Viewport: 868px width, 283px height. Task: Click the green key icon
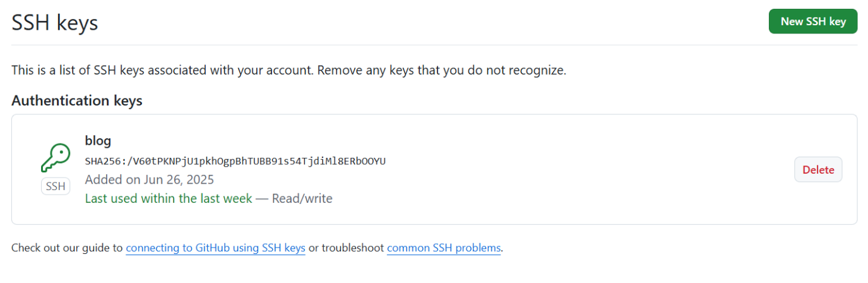(x=56, y=158)
